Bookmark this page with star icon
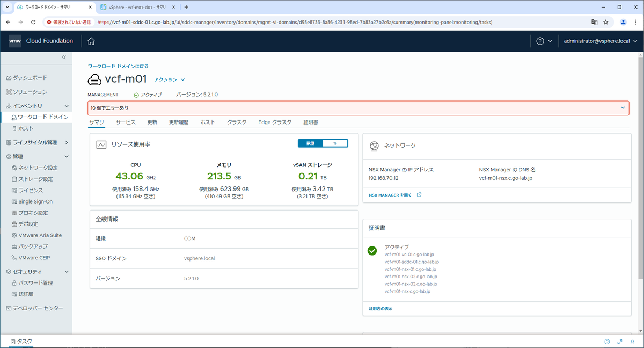Viewport: 644px width, 348px height. click(606, 22)
